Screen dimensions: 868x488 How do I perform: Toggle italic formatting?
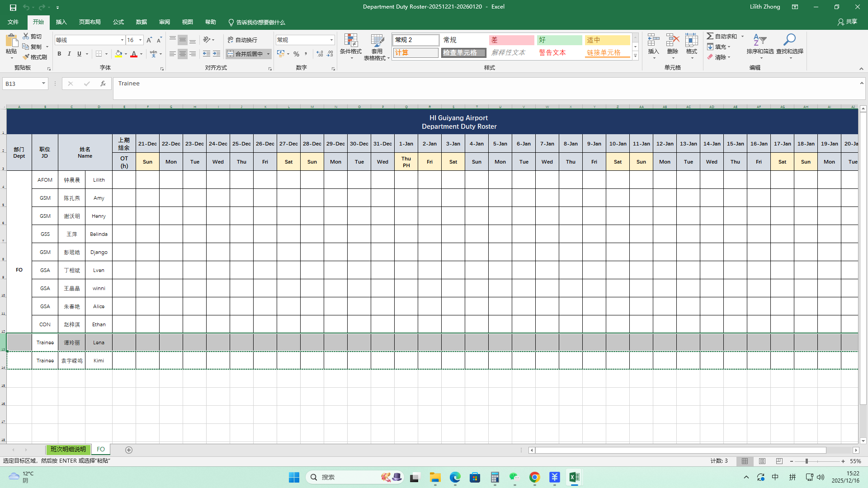pos(69,54)
